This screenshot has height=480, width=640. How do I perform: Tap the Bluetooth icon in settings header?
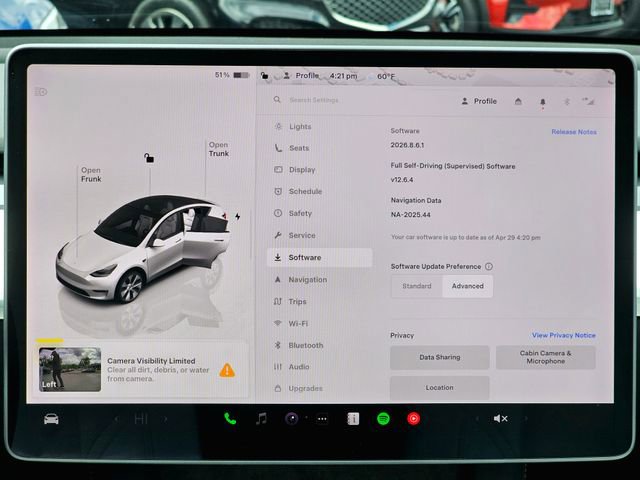click(567, 102)
